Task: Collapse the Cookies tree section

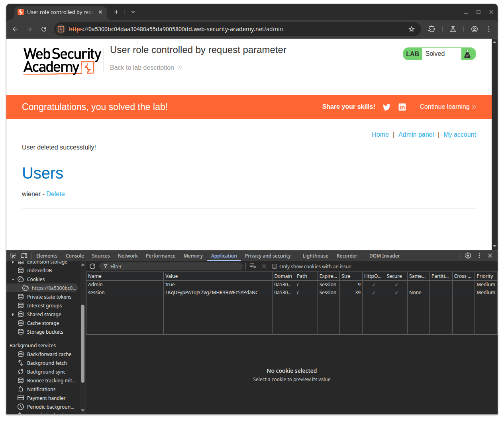Action: (x=13, y=279)
